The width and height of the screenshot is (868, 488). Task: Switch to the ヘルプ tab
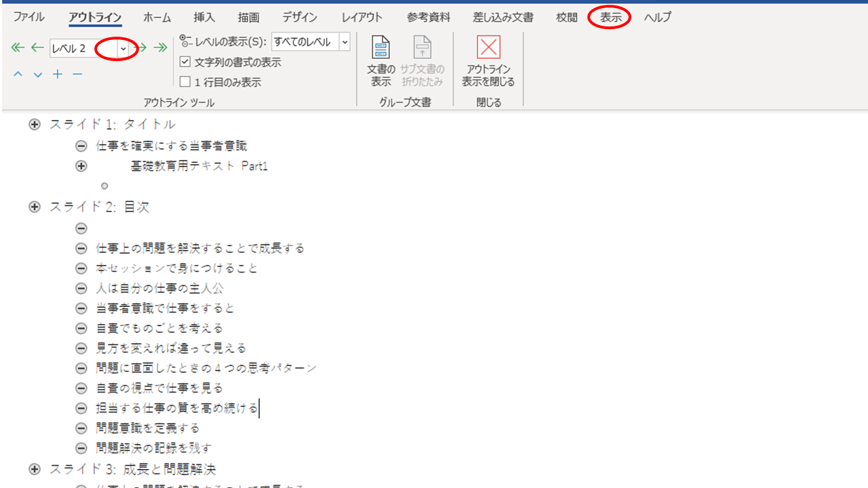tap(657, 18)
